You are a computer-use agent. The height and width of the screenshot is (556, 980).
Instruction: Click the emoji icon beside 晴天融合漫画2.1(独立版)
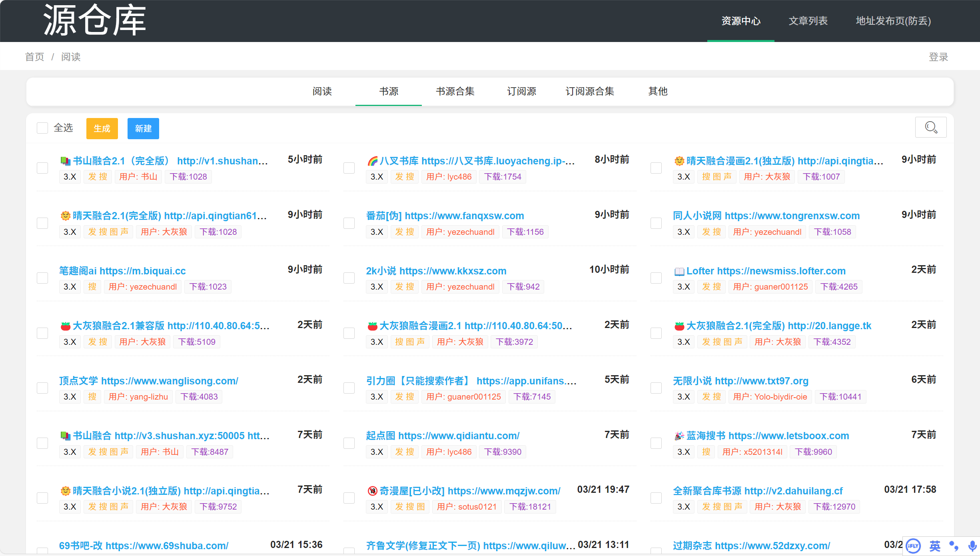point(679,161)
